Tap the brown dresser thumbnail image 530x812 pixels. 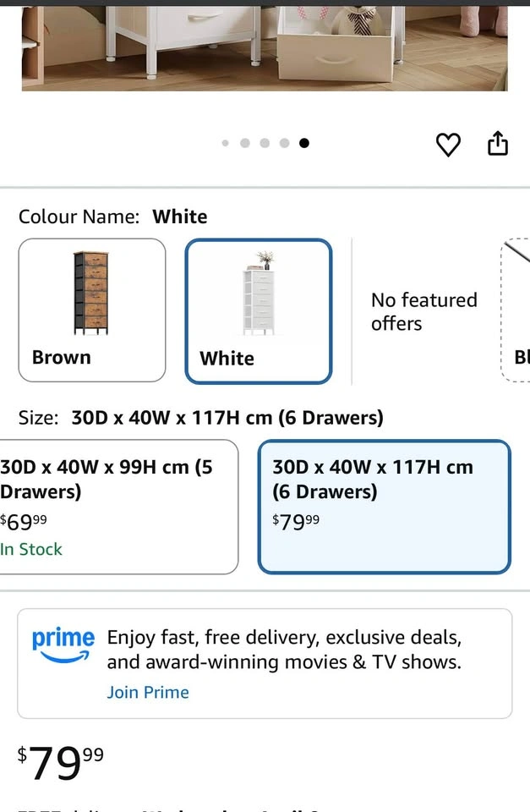[x=91, y=294]
